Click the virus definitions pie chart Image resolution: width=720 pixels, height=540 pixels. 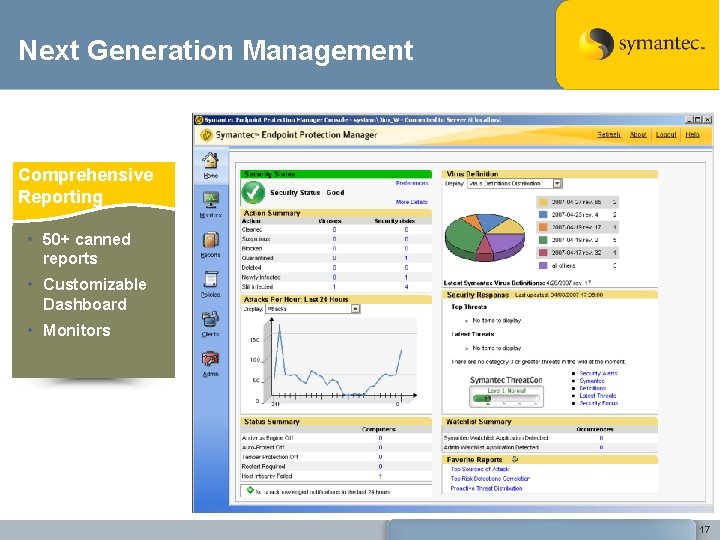coord(485,237)
